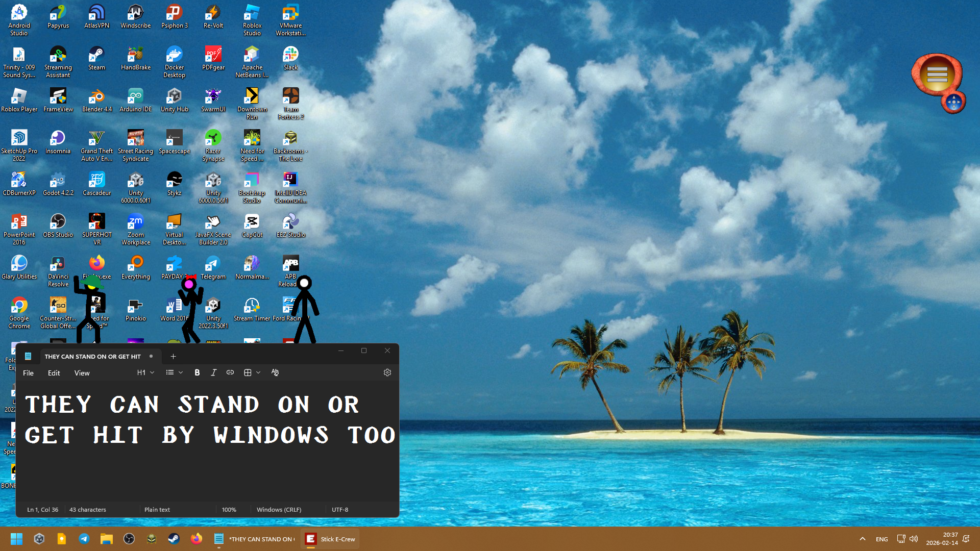Select the OBS Studio desktop shortcut
The height and width of the screenshot is (551, 980).
click(58, 226)
